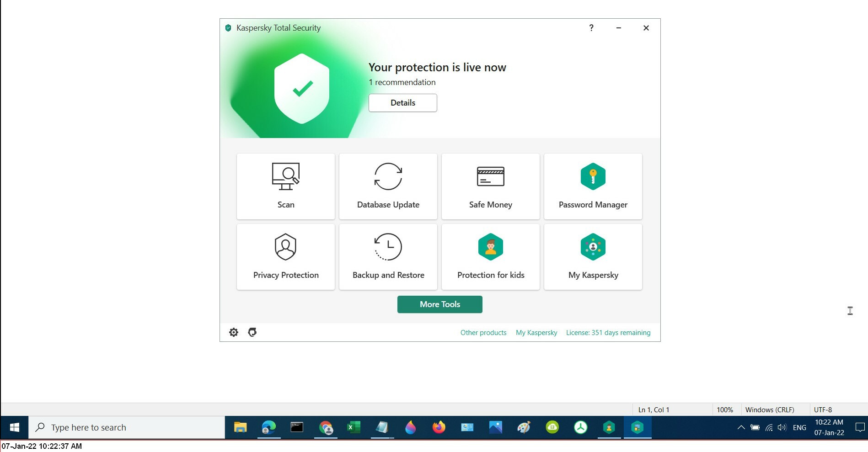This screenshot has width=868, height=452.
Task: Click "Your protection is live now" heading
Action: tap(437, 68)
